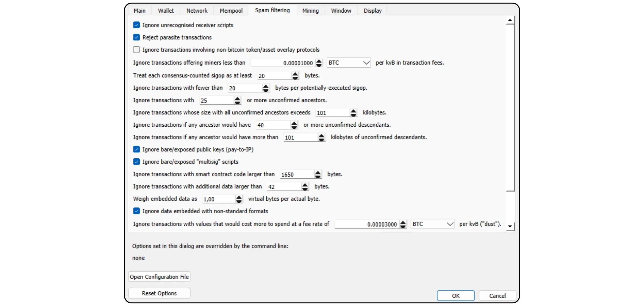Toggle Reject parasite transactions checkbox
Viewport: 644px width, 306px height.
(137, 37)
